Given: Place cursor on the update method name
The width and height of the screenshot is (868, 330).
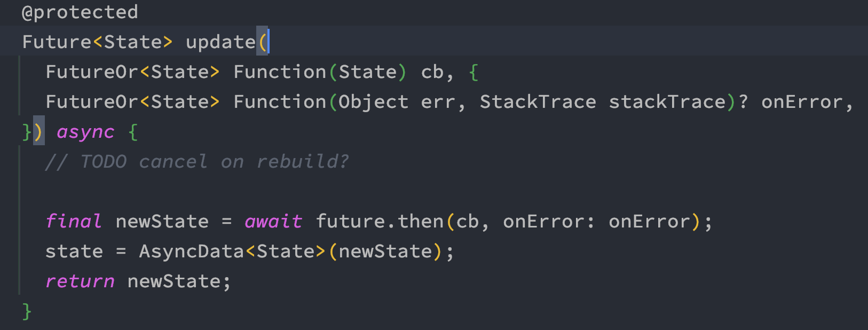Looking at the screenshot, I should 220,42.
